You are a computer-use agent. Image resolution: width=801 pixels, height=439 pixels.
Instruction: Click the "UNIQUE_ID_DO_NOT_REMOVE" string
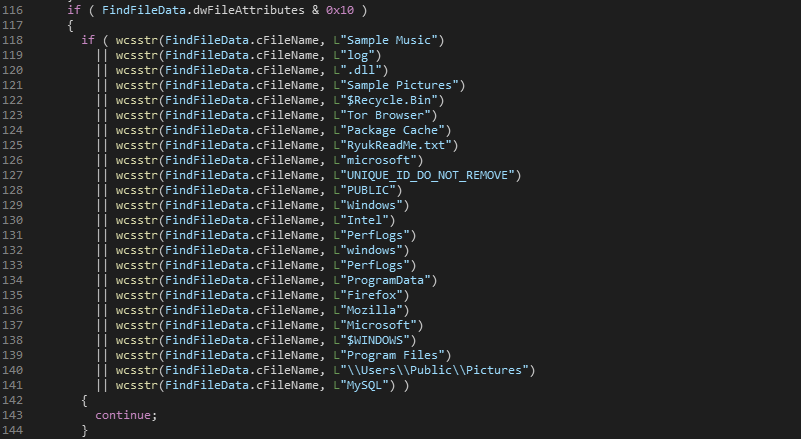[431, 175]
